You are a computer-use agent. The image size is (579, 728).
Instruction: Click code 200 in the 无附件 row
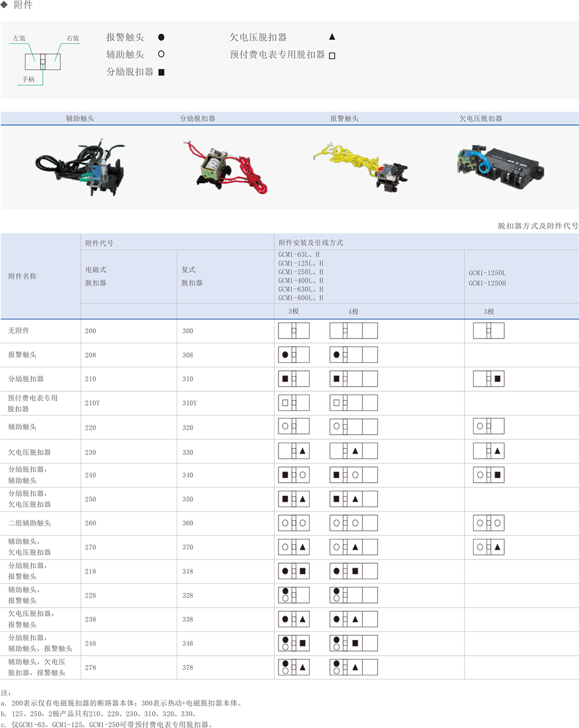[90, 331]
